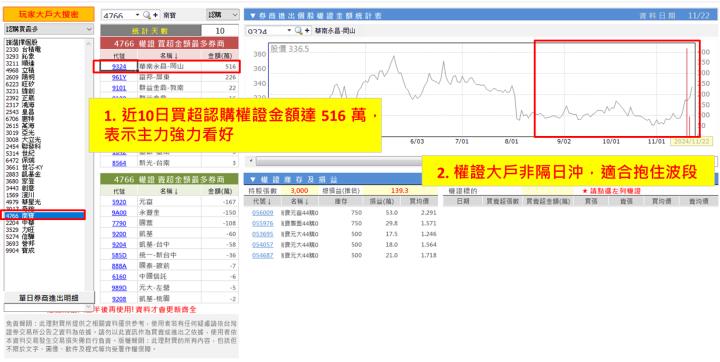Click the 損益(萬) column header

point(382,201)
